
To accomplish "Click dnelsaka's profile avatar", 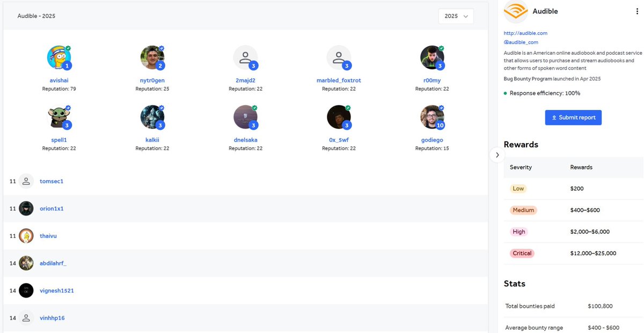I will coord(245,117).
